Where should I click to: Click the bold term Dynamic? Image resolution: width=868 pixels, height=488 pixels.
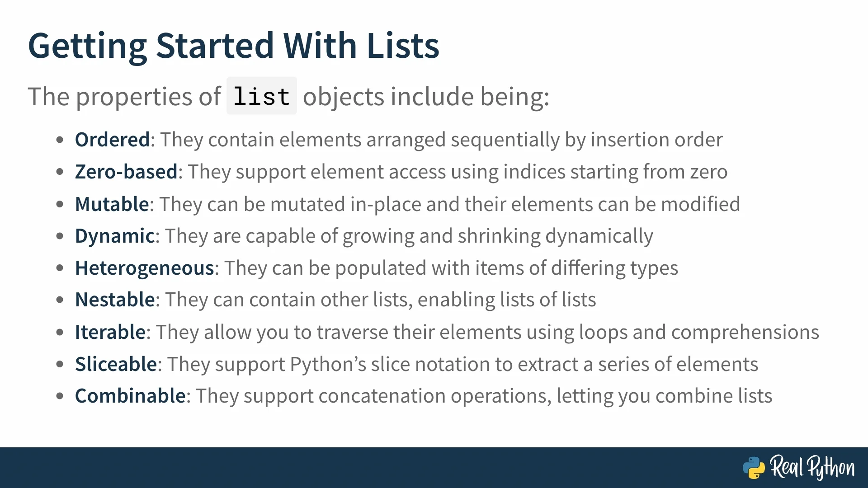pyautogui.click(x=115, y=236)
